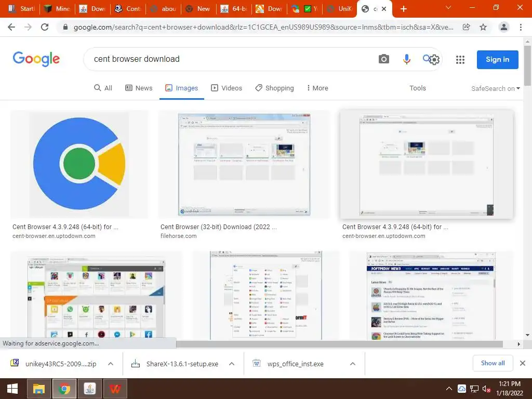Viewport: 532px width, 399px height.
Task: Switch to News results
Action: [x=139, y=88]
